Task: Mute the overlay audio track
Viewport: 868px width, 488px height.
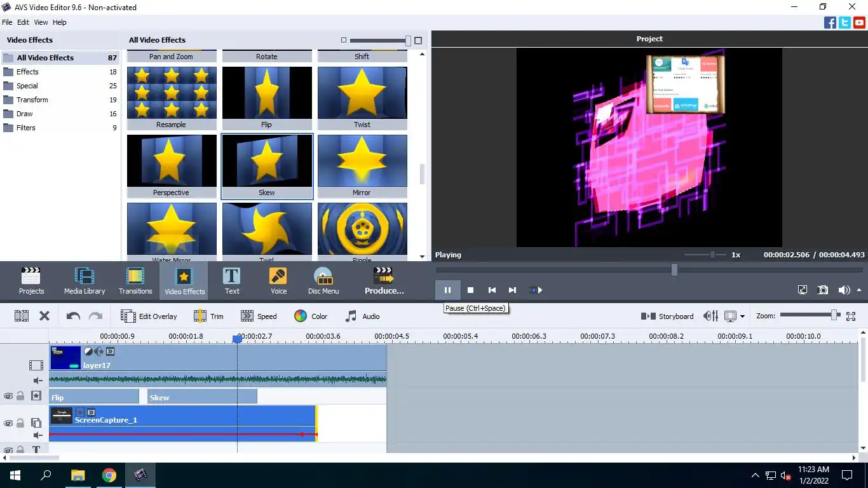Action: (x=37, y=435)
